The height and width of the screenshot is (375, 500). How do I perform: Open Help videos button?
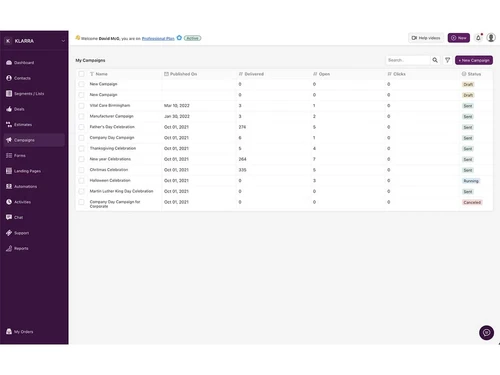click(426, 38)
